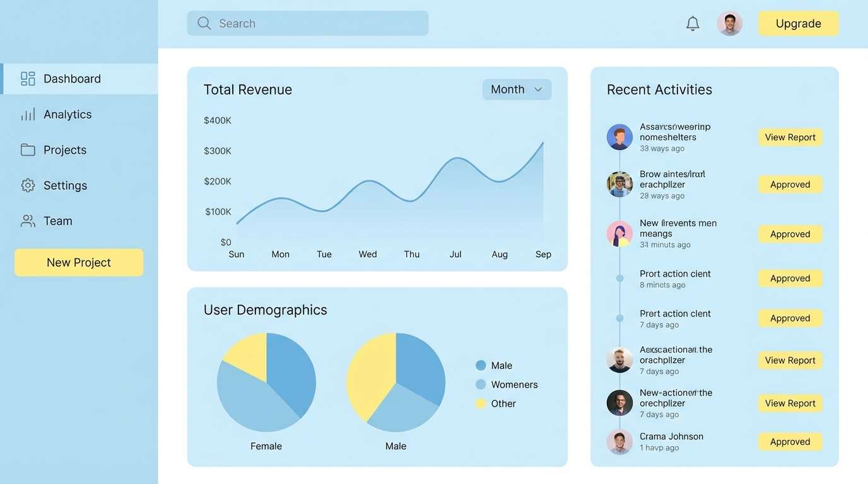The height and width of the screenshot is (484, 868).
Task: Click the yellow Other color swatch
Action: (x=481, y=403)
